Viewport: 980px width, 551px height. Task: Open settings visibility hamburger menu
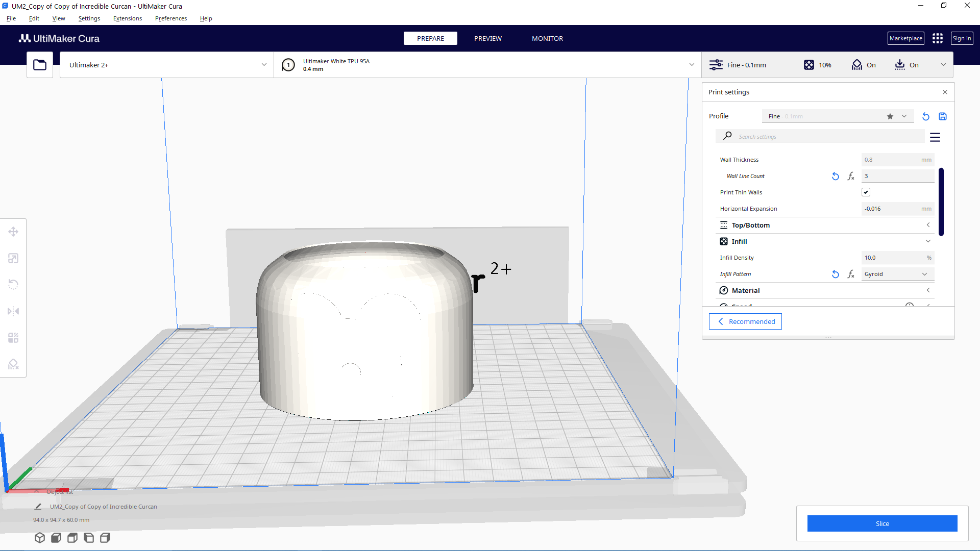[x=935, y=137]
